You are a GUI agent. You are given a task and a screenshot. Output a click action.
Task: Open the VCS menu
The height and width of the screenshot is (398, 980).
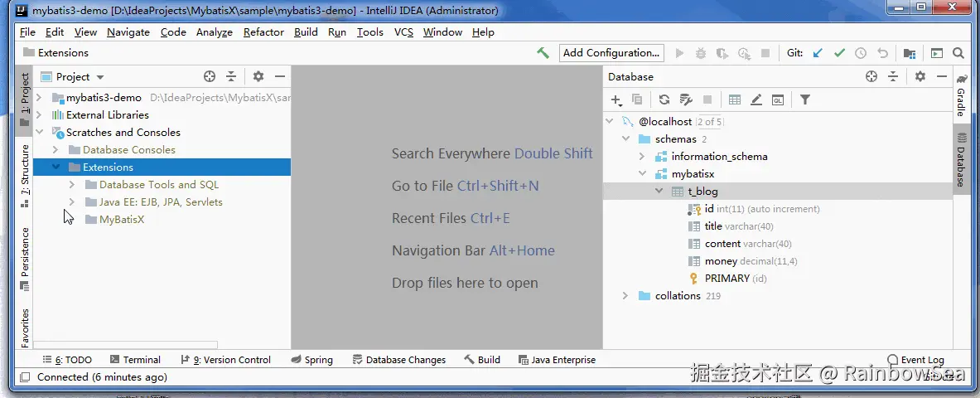(403, 32)
